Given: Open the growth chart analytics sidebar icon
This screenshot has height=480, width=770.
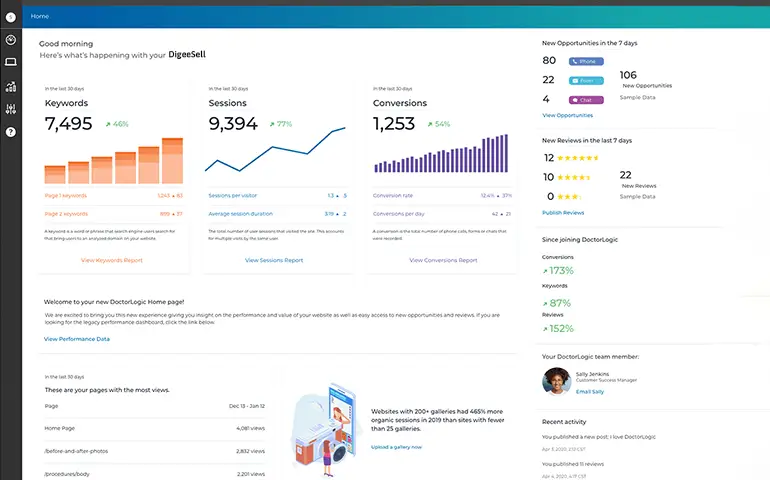Looking at the screenshot, I should tap(11, 87).
